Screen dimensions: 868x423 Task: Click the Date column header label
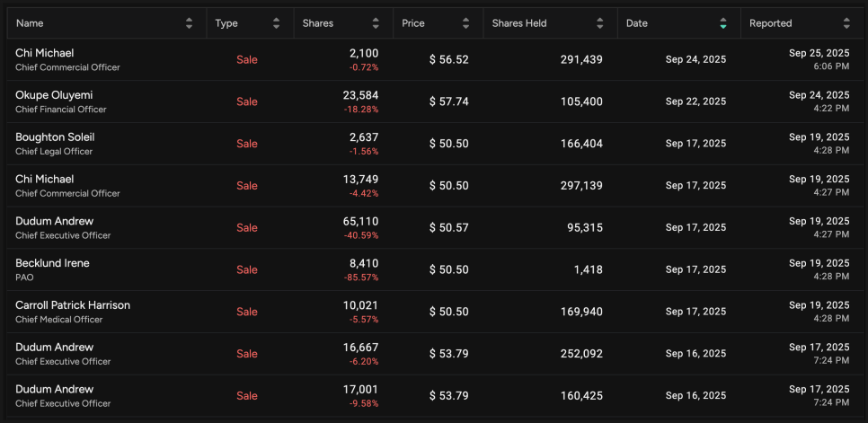pyautogui.click(x=636, y=23)
